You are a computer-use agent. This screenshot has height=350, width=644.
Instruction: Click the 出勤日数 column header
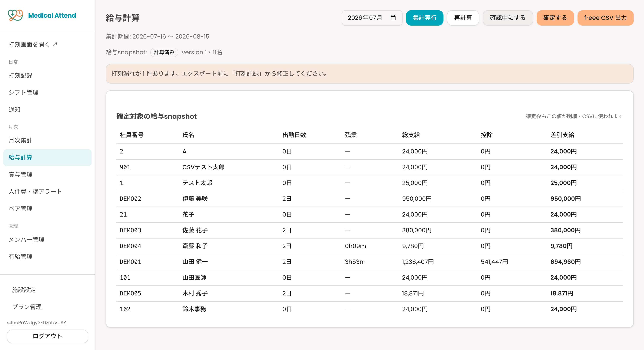294,135
